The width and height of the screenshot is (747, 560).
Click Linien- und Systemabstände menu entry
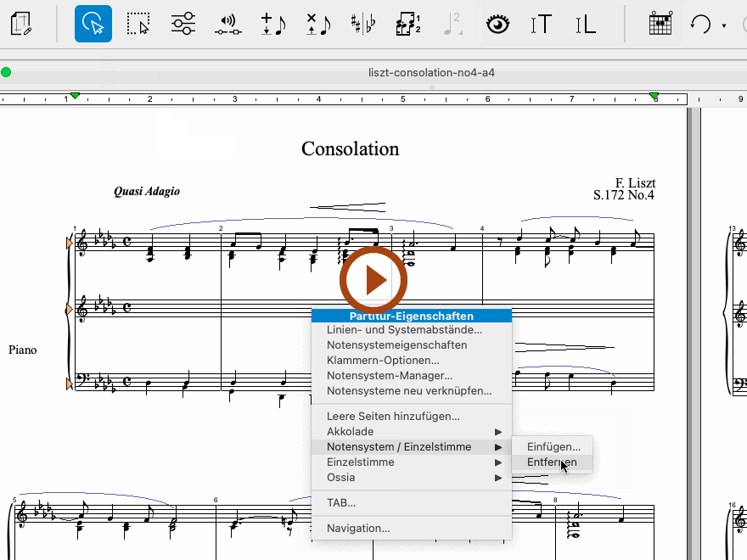(404, 330)
